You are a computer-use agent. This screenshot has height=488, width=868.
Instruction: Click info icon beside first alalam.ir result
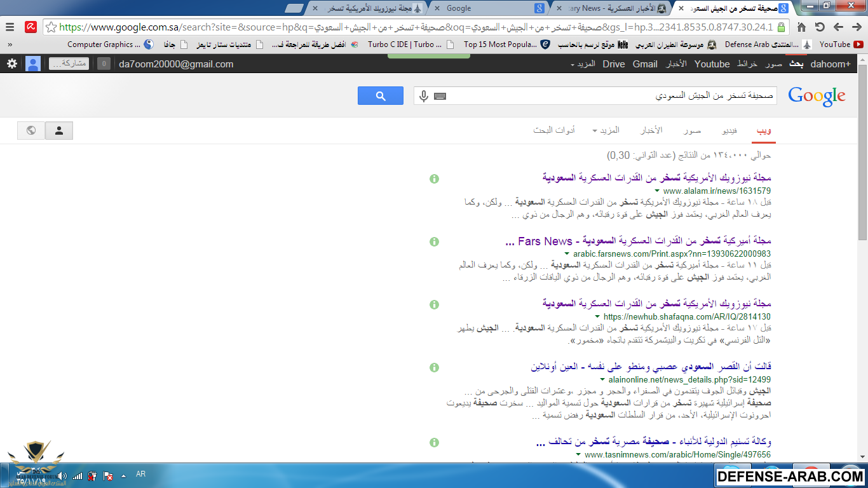(434, 179)
